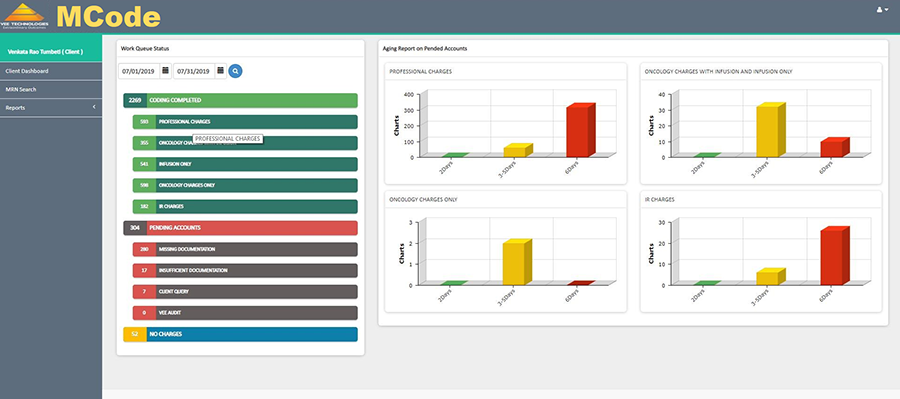This screenshot has width=900, height=399.
Task: Click yellow 3-5Days bar in IR Charges chart
Action: click(770, 276)
